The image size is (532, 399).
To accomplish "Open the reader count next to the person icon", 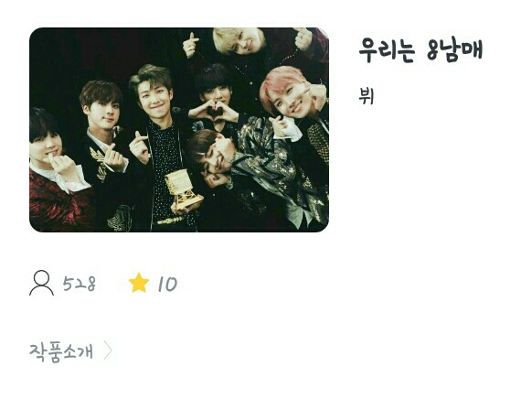I will [x=79, y=284].
